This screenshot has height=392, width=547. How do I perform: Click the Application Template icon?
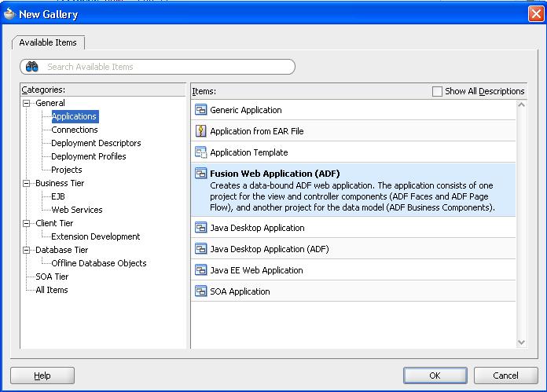tap(200, 152)
